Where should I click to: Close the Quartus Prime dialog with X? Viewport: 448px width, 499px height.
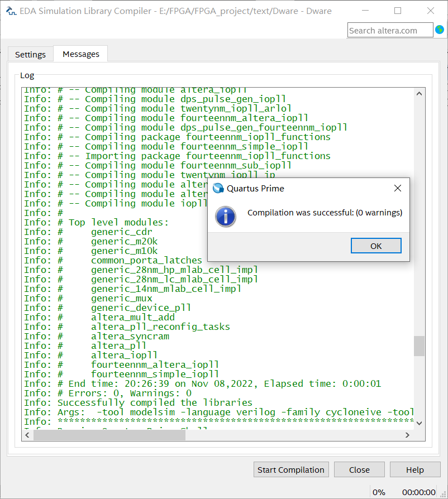click(397, 188)
